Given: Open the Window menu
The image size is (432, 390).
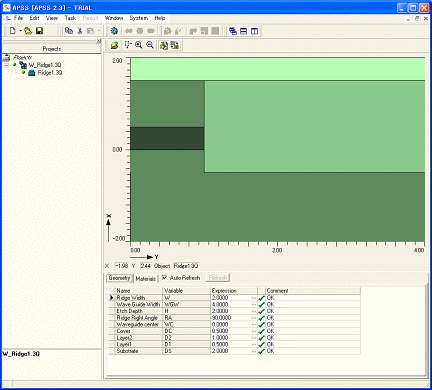Looking at the screenshot, I should tap(114, 18).
